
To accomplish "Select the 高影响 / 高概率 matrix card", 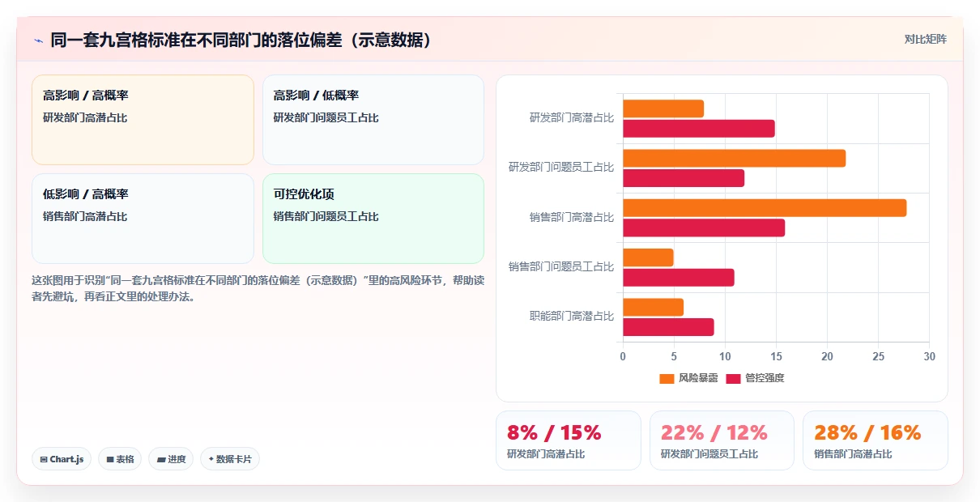I will tap(143, 120).
